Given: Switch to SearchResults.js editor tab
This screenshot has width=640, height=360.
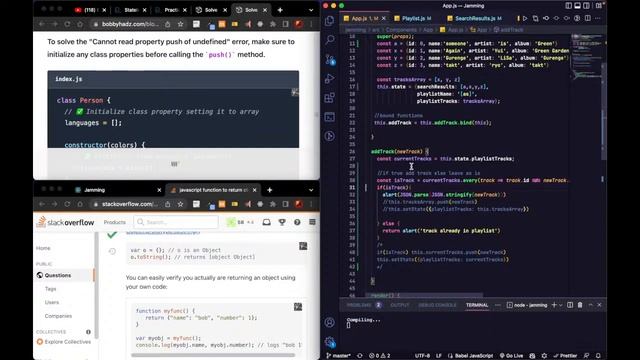Looking at the screenshot, I should pos(476,18).
